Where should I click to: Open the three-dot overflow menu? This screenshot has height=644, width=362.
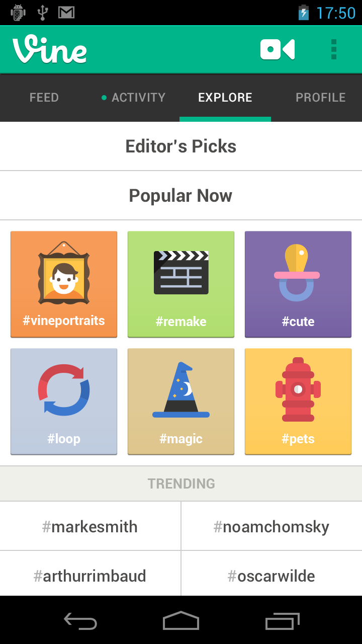pos(333,50)
